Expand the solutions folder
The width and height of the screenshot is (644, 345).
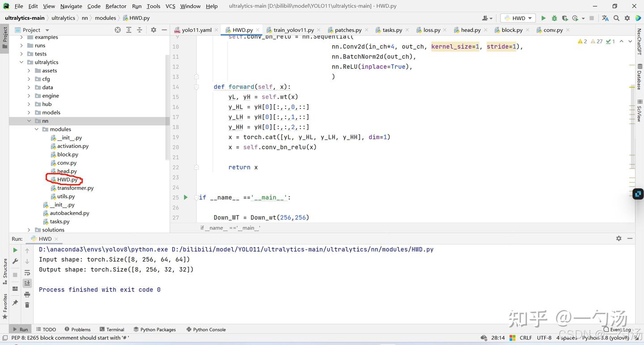29,230
